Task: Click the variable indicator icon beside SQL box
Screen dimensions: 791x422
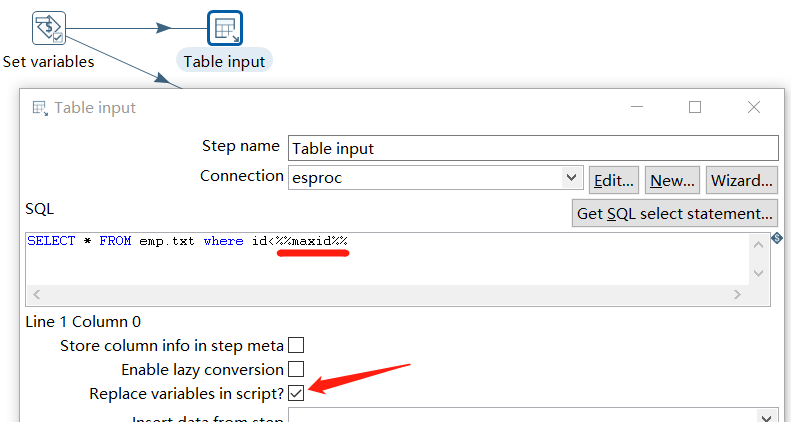Action: pos(777,238)
